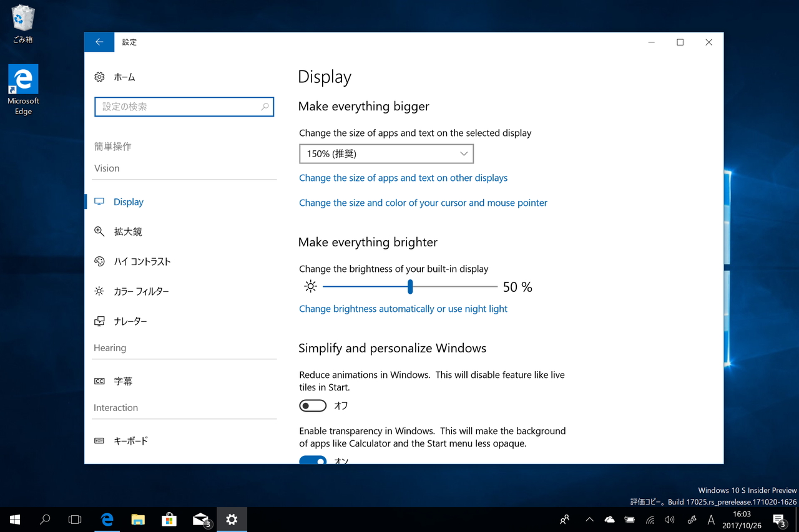Maximize the 設定 window
Viewport: 799px width, 532px height.
pyautogui.click(x=680, y=42)
